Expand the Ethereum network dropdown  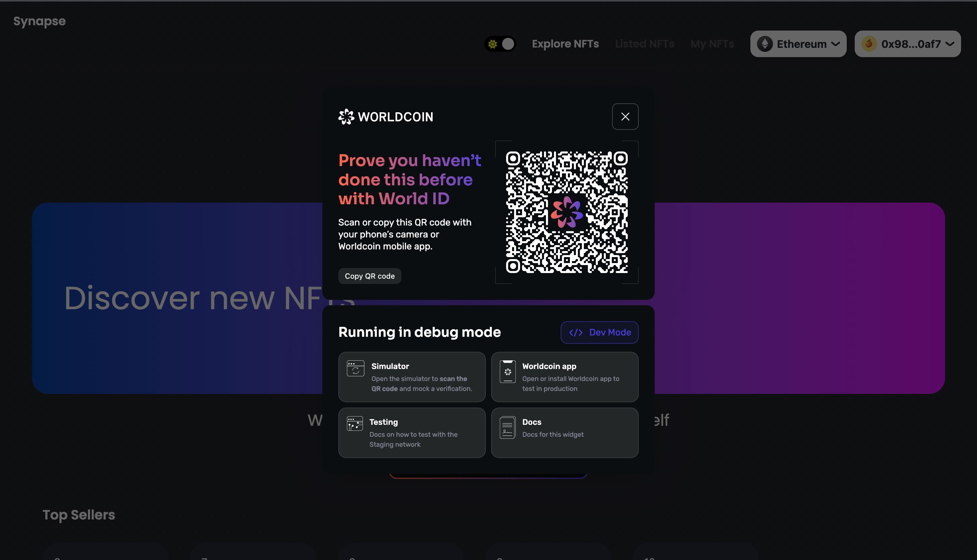[798, 44]
